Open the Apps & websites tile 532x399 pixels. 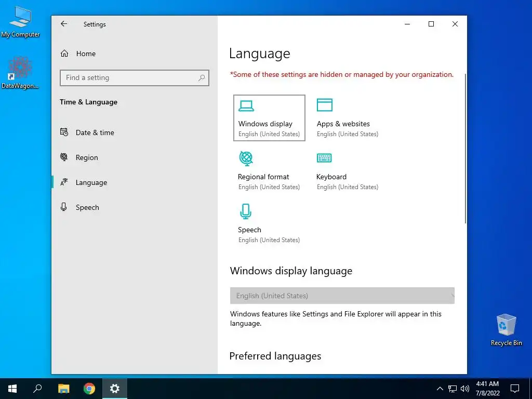348,118
